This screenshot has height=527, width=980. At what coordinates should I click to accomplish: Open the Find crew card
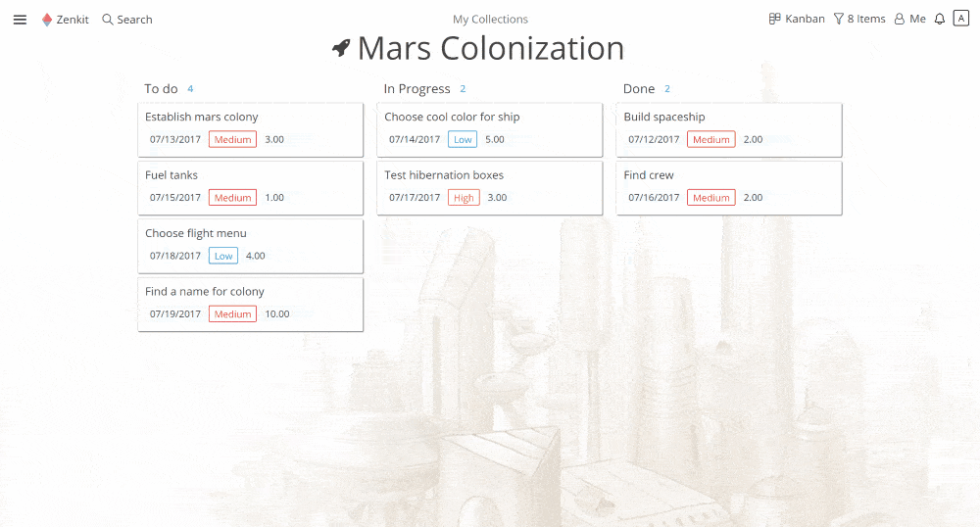click(x=729, y=188)
